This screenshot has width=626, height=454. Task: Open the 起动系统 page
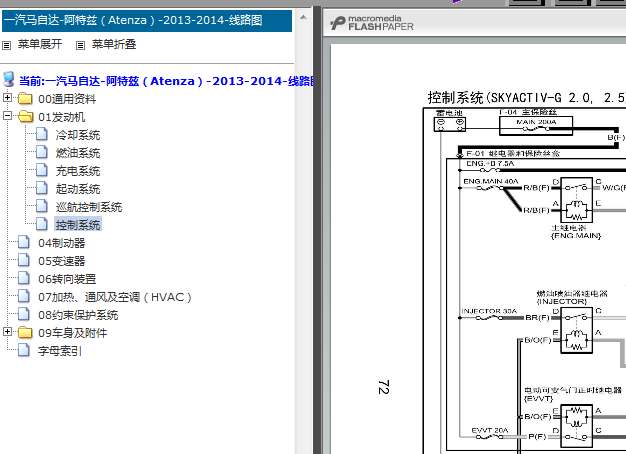pos(78,189)
